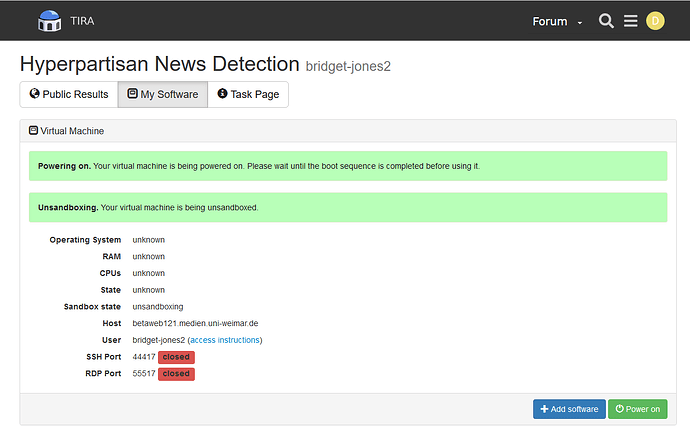Image resolution: width=690 pixels, height=431 pixels.
Task: Click the yellow D user avatar
Action: coord(655,21)
